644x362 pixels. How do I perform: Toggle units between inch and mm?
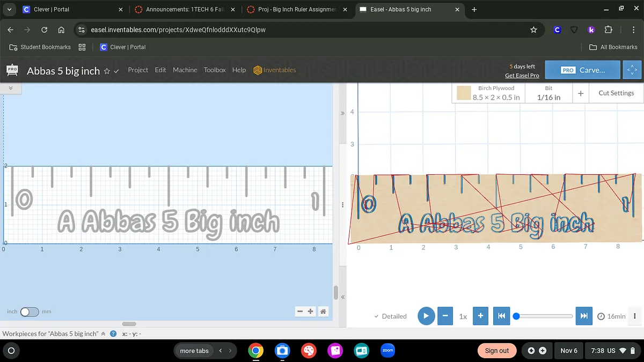click(x=30, y=312)
